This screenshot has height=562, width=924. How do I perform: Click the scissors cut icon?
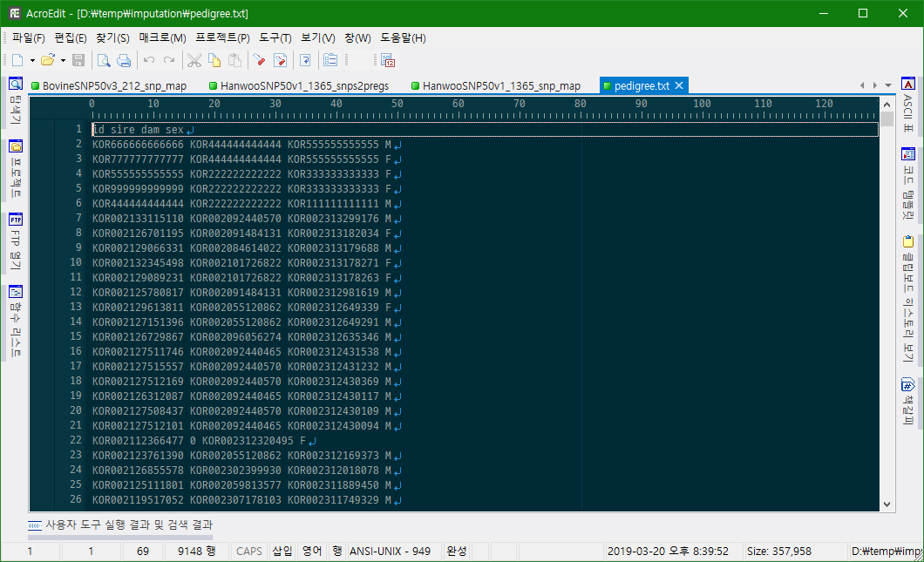(x=194, y=60)
